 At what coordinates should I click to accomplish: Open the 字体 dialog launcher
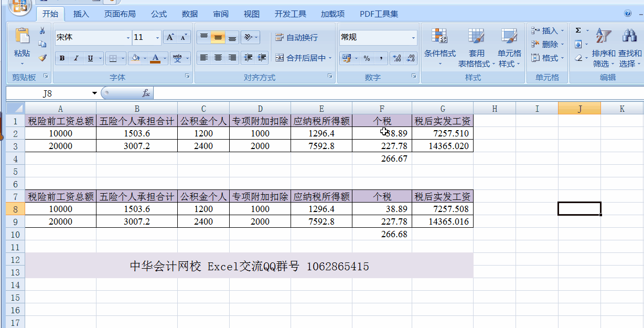coord(188,77)
